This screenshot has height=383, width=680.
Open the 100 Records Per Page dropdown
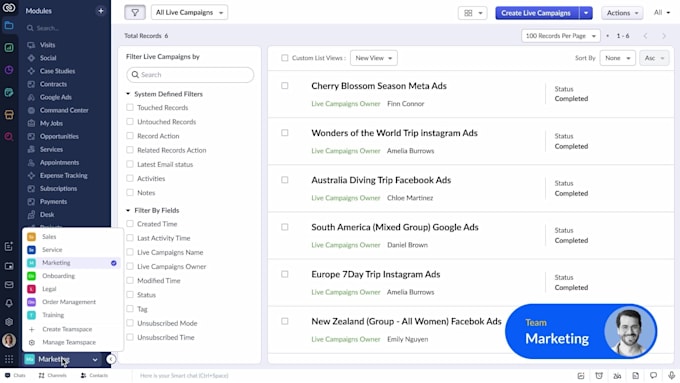(x=561, y=36)
